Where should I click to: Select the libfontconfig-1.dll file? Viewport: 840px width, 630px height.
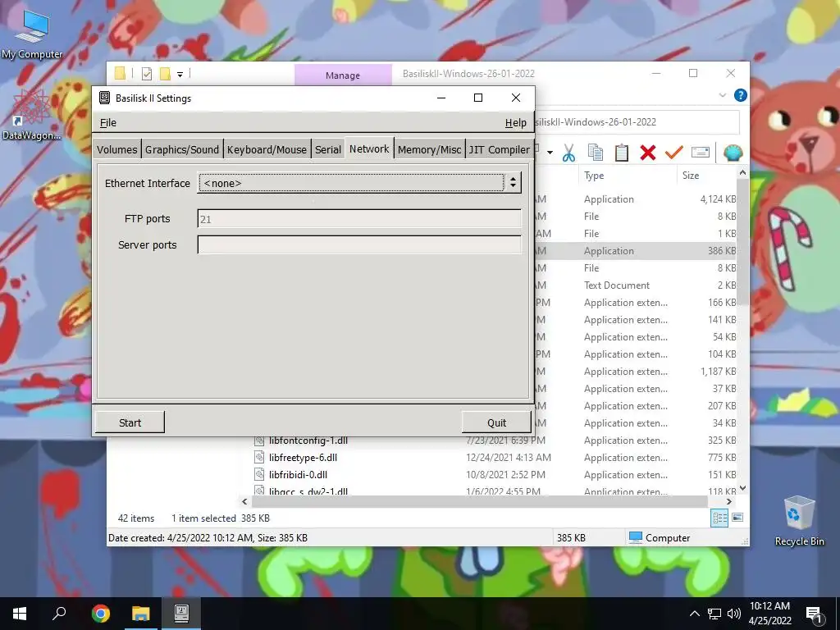tap(308, 441)
